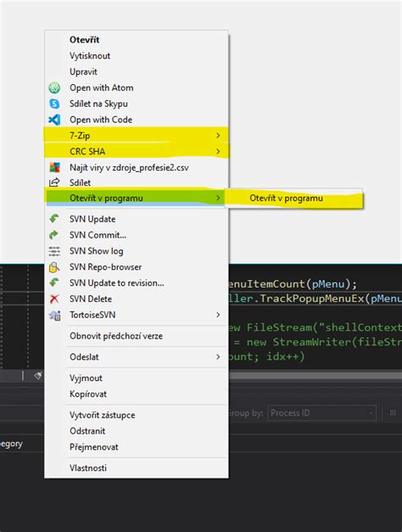This screenshot has height=532, width=402.
Task: Select SVN Update
Action: [136, 219]
